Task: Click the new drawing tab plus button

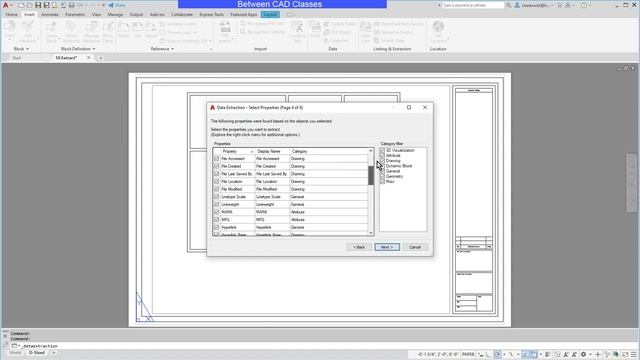Action: pyautogui.click(x=100, y=58)
